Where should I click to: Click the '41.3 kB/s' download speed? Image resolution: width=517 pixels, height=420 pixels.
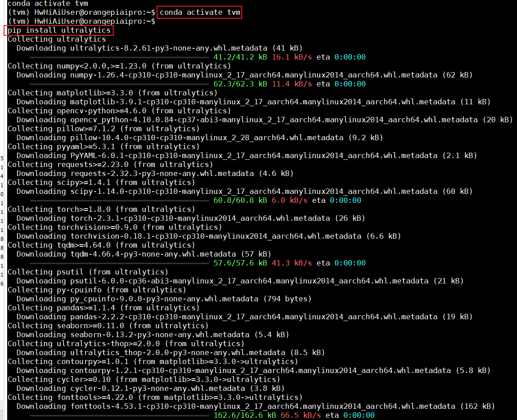click(292, 263)
